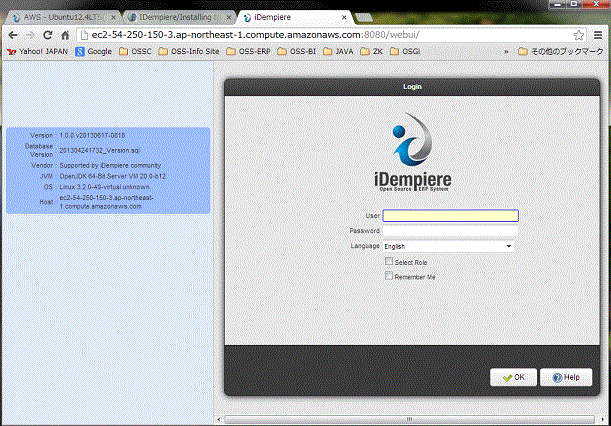Open the Chrome menu hamburger icon
The image size is (611, 426).
click(x=598, y=35)
